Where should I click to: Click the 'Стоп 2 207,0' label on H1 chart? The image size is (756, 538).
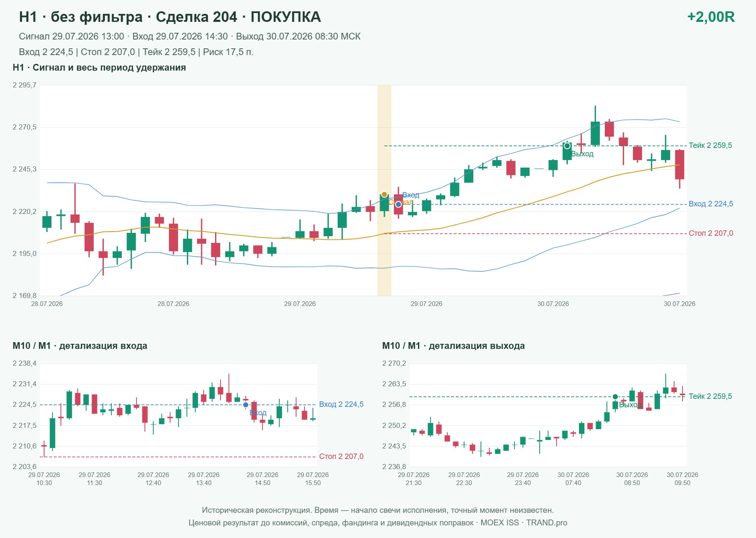coord(711,233)
